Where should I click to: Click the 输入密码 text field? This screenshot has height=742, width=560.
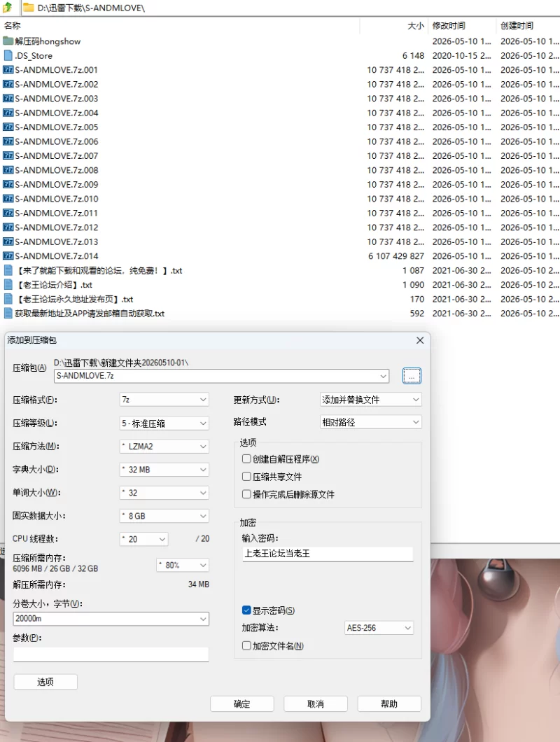[x=328, y=553]
